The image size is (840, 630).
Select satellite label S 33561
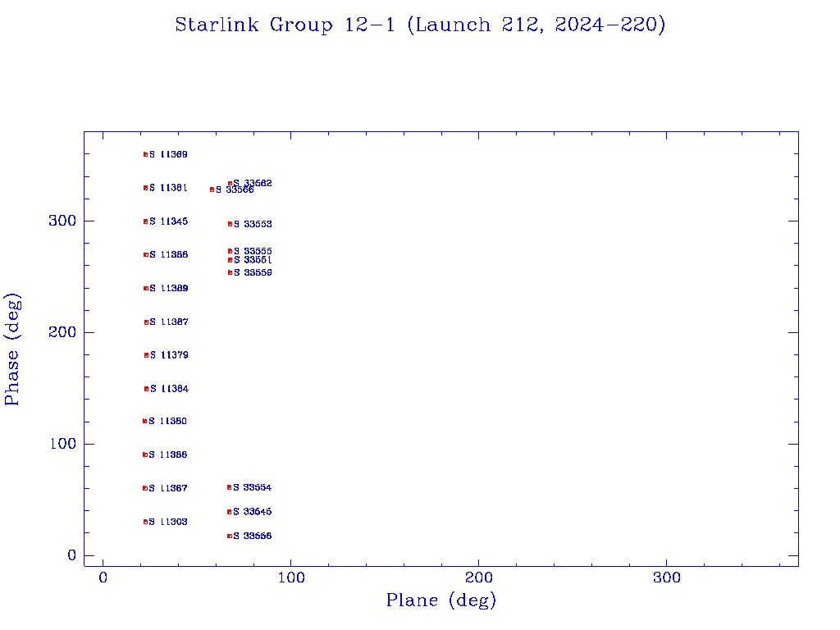point(253,260)
